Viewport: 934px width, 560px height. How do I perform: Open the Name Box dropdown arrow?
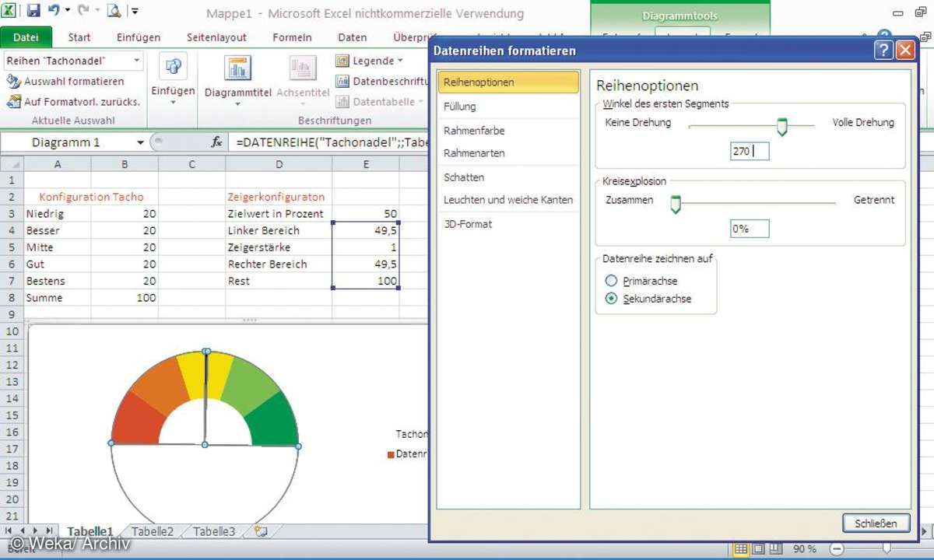141,142
